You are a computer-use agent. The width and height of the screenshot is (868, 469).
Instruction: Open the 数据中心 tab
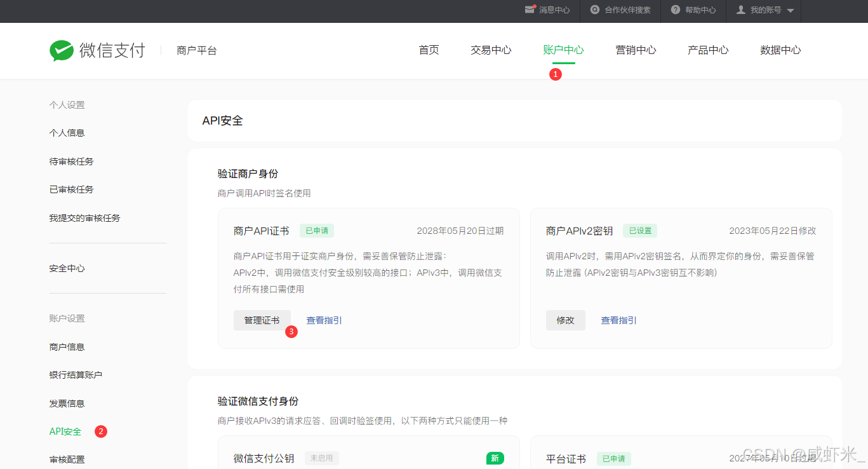[x=780, y=50]
